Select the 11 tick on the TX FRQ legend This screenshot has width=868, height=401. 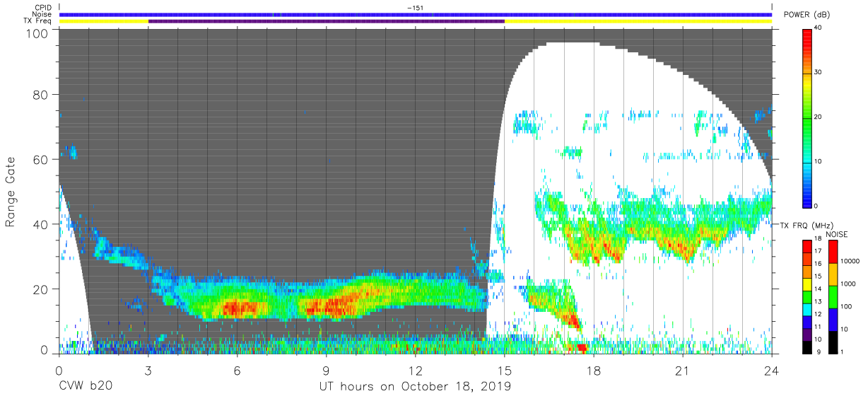(818, 327)
